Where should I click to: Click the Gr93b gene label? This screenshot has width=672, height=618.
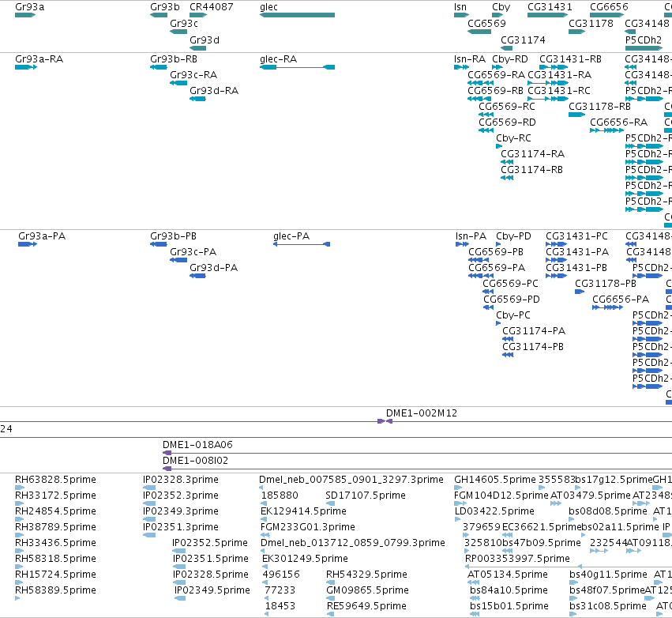[x=165, y=7]
